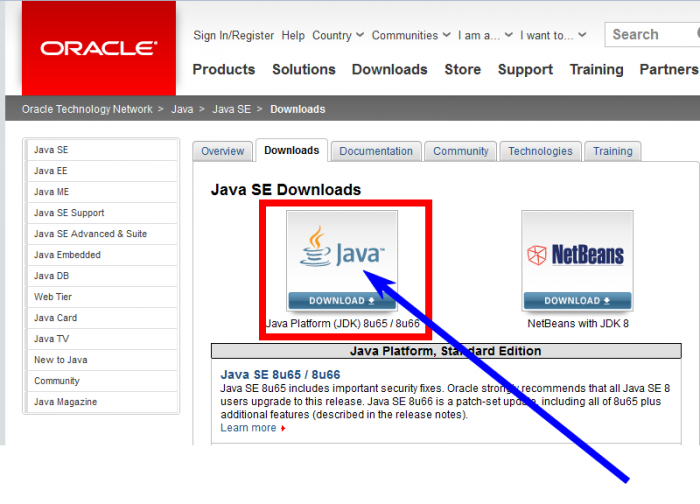Focus the Search input field
The width and height of the screenshot is (700, 504).
tap(652, 34)
